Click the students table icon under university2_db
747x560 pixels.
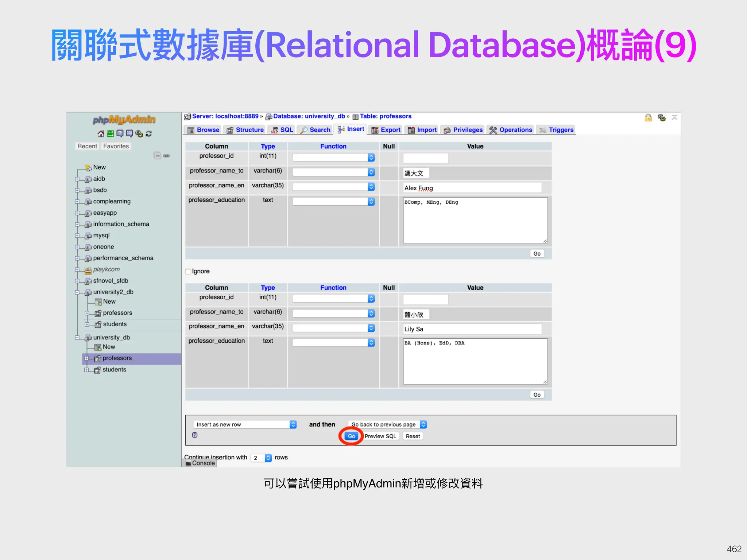coord(98,324)
